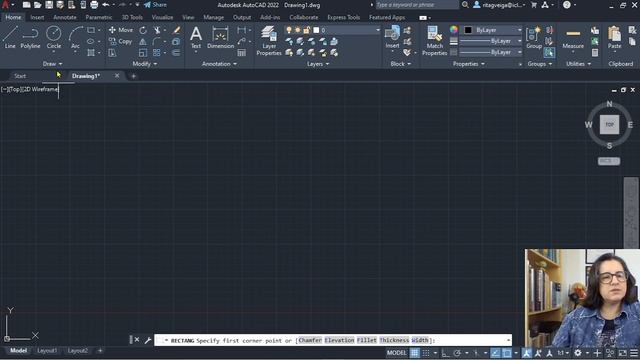
Task: Toggle object snap tracking in status bar
Action: pos(495,353)
